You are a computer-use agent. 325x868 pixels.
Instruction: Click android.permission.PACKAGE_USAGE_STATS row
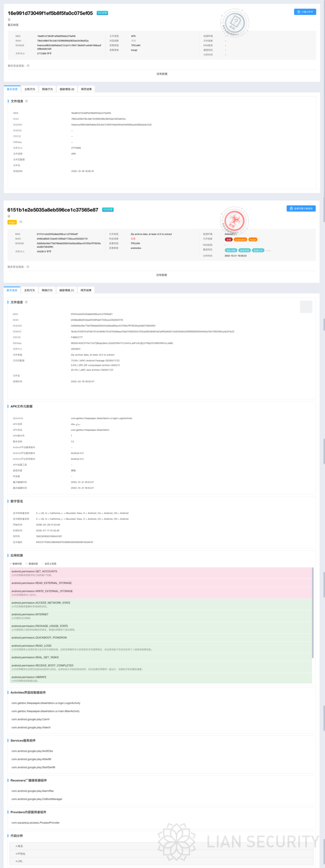tap(161, 627)
